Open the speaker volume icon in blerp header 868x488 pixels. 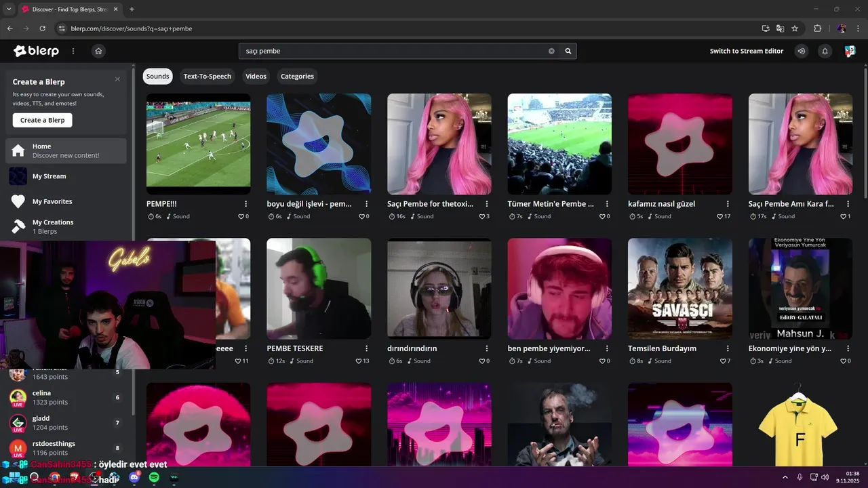click(x=802, y=51)
